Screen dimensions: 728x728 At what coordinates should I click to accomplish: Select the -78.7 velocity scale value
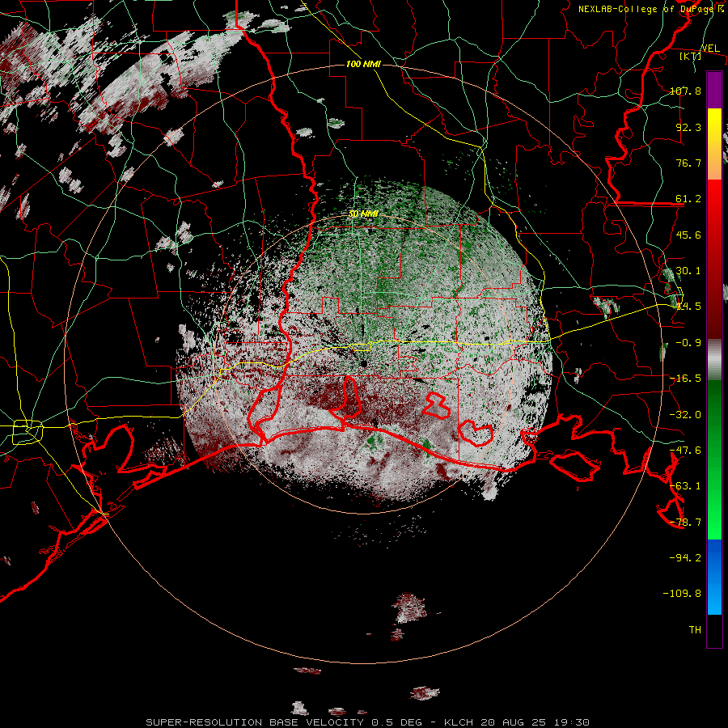pos(685,522)
